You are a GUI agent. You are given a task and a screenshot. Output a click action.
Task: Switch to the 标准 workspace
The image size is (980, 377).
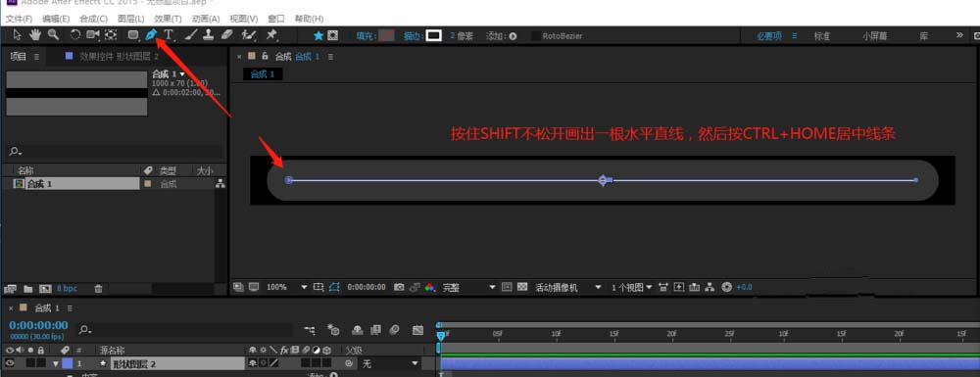[x=822, y=36]
